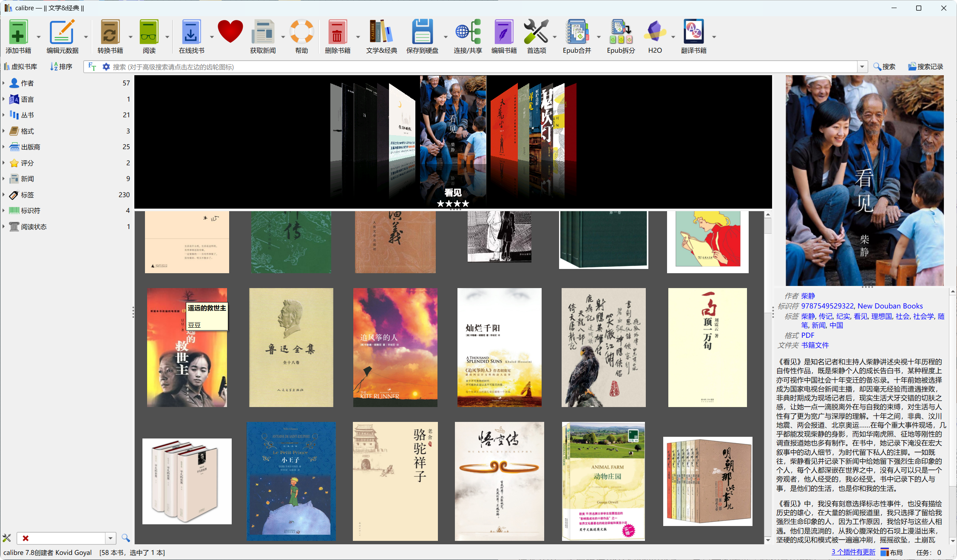Open the 转换书籍 dropdown arrow
The width and height of the screenshot is (957, 560).
point(130,37)
